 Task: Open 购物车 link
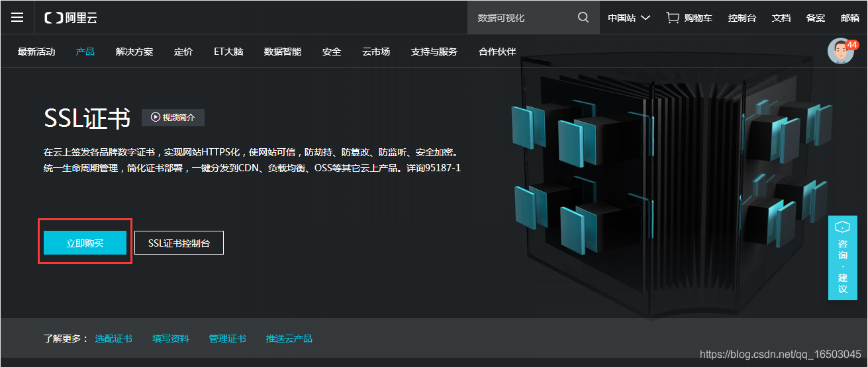[x=699, y=18]
